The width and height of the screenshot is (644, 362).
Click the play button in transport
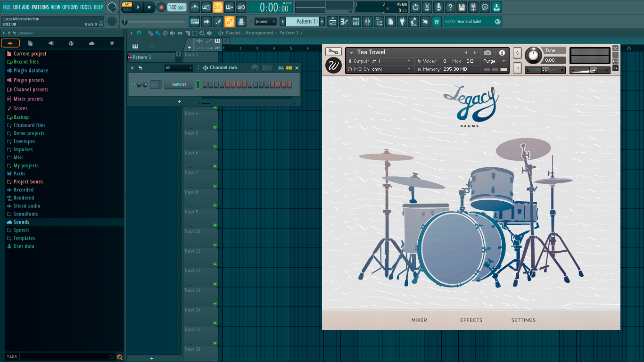pyautogui.click(x=138, y=7)
